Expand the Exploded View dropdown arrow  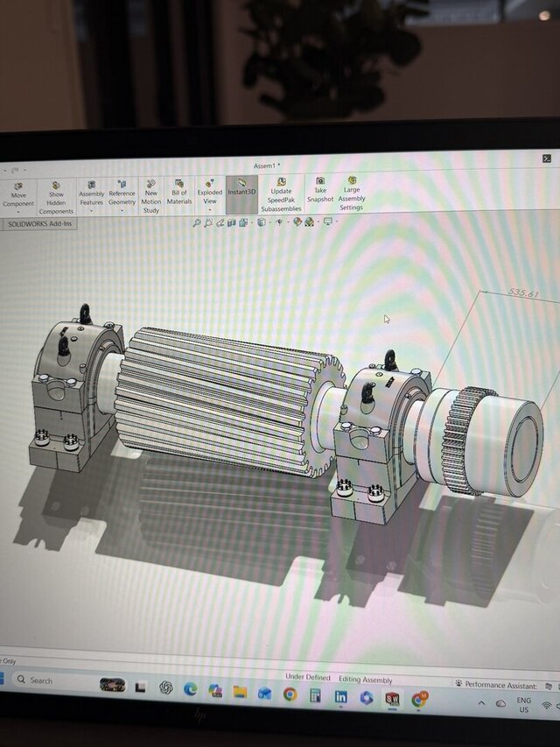point(210,209)
